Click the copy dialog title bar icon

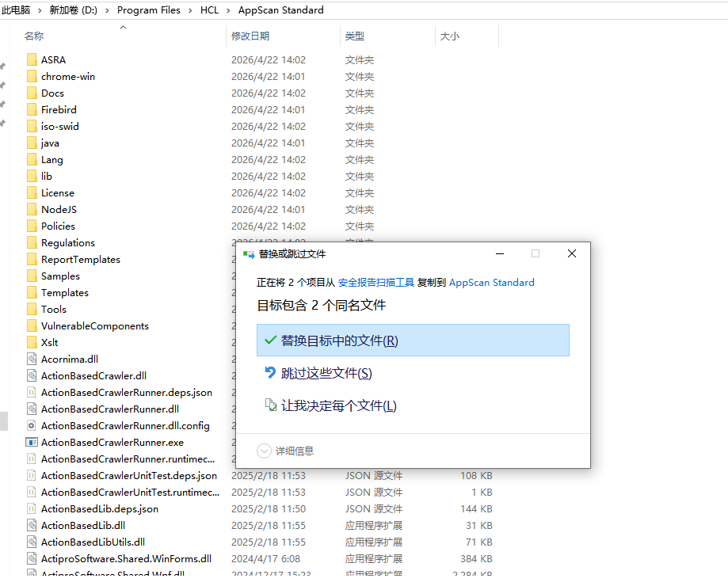[x=249, y=254]
